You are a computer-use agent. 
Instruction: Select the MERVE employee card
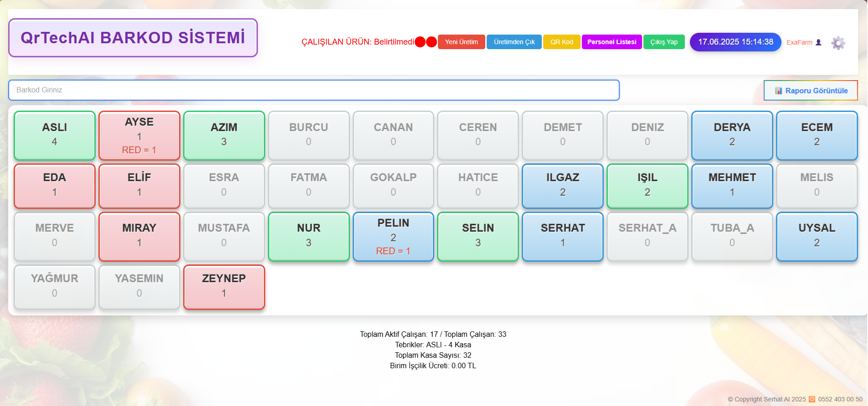point(55,237)
